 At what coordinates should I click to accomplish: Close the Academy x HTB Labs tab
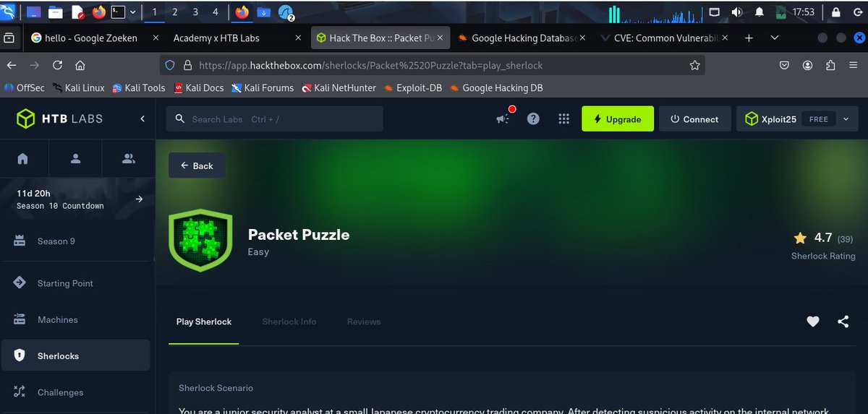[x=297, y=38]
